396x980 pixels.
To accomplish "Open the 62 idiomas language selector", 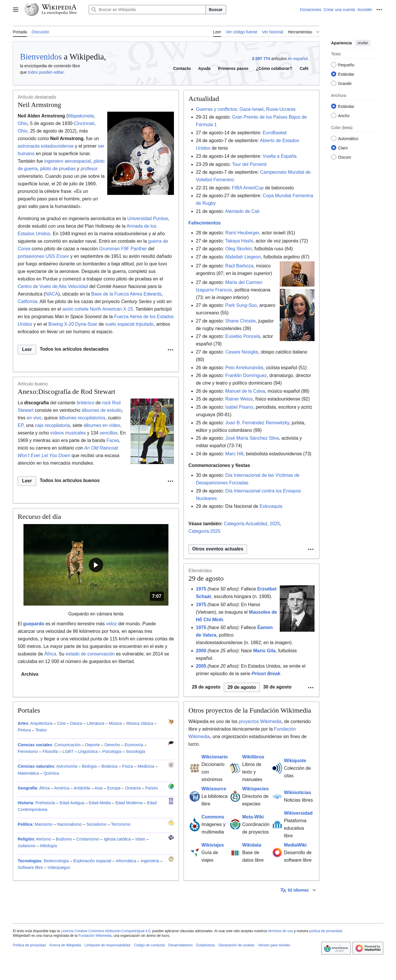I will pos(298,890).
